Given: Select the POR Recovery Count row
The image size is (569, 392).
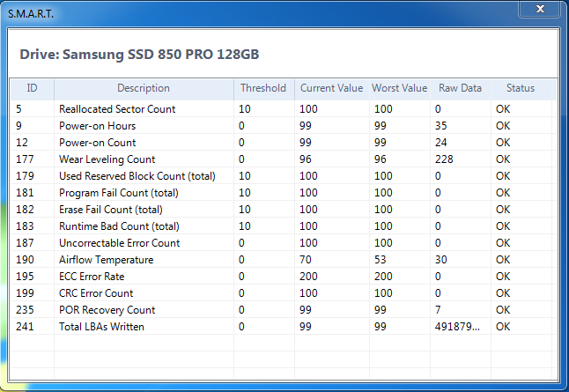Looking at the screenshot, I should (283, 309).
